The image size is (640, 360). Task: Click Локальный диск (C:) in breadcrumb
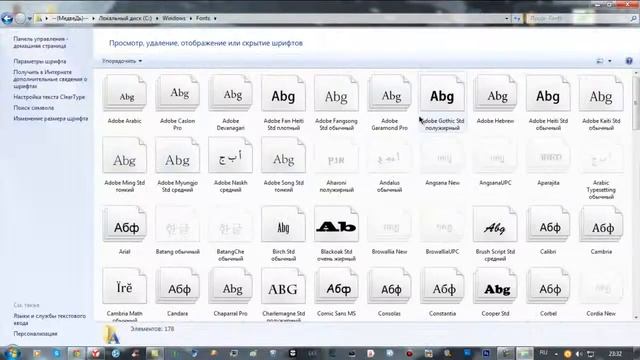click(x=125, y=18)
